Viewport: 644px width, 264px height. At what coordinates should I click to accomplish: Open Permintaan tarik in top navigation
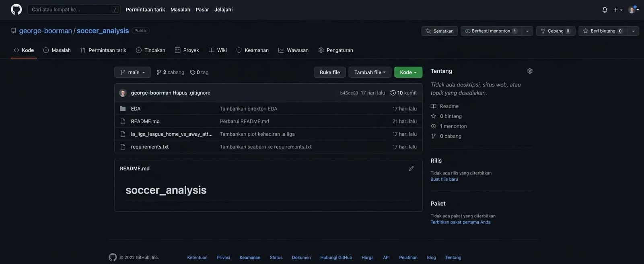(145, 10)
